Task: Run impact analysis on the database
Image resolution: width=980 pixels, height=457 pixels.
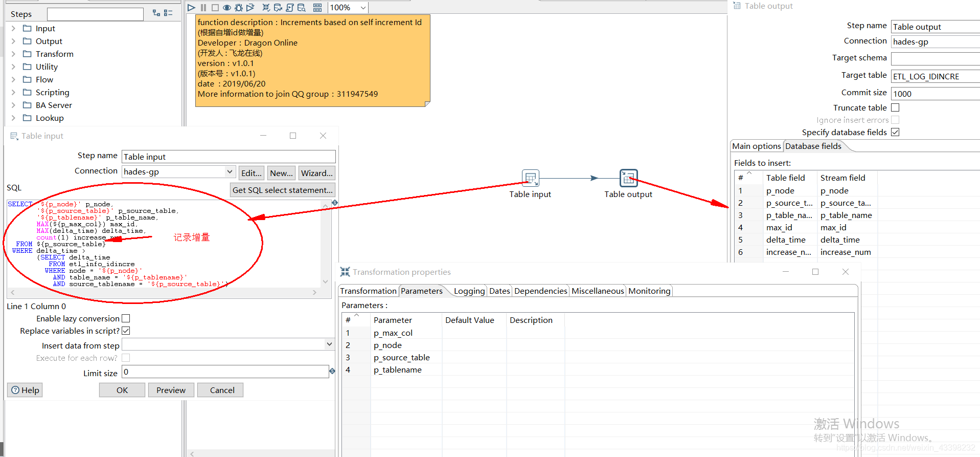Action: coord(278,8)
